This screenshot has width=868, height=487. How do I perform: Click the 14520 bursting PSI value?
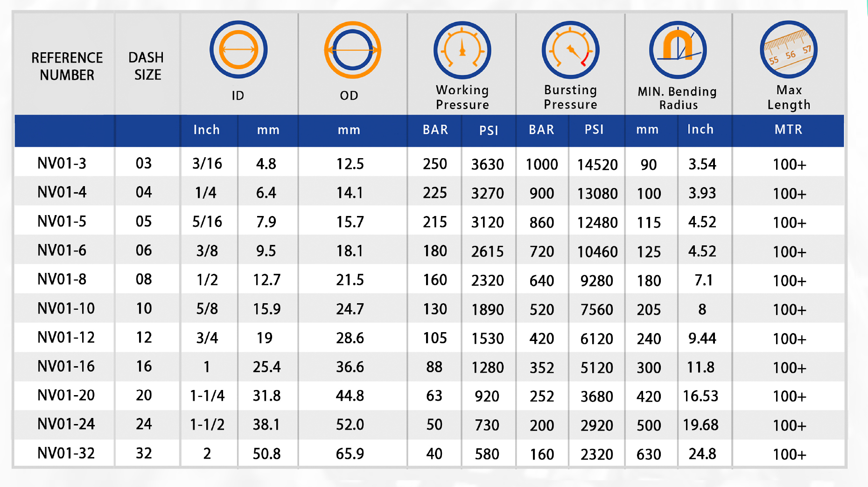click(x=597, y=164)
